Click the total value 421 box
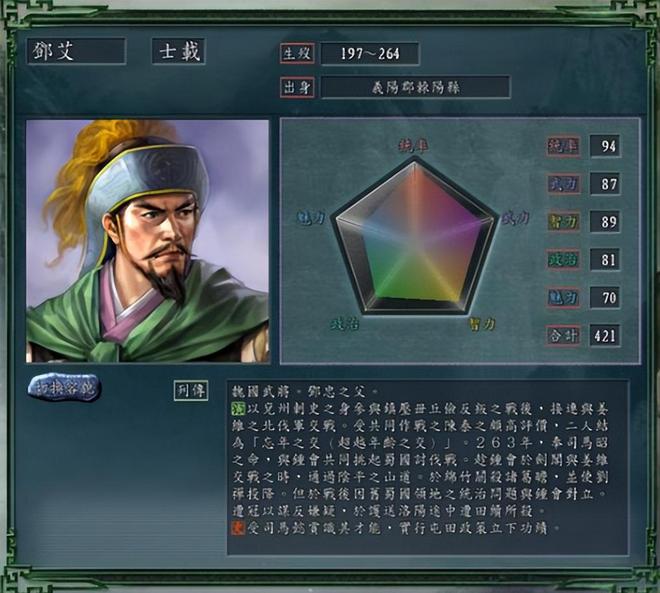This screenshot has width=660, height=593. (x=605, y=335)
